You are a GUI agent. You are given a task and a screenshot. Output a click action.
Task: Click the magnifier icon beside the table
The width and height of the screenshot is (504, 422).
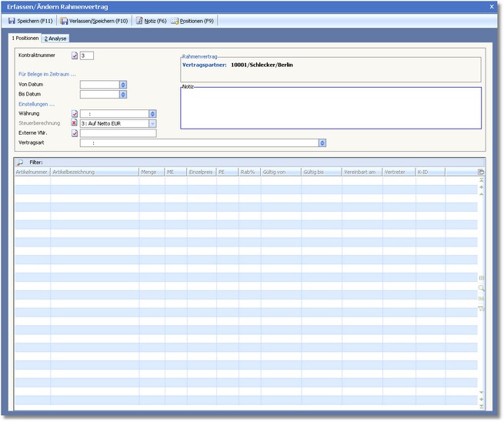coord(482,287)
